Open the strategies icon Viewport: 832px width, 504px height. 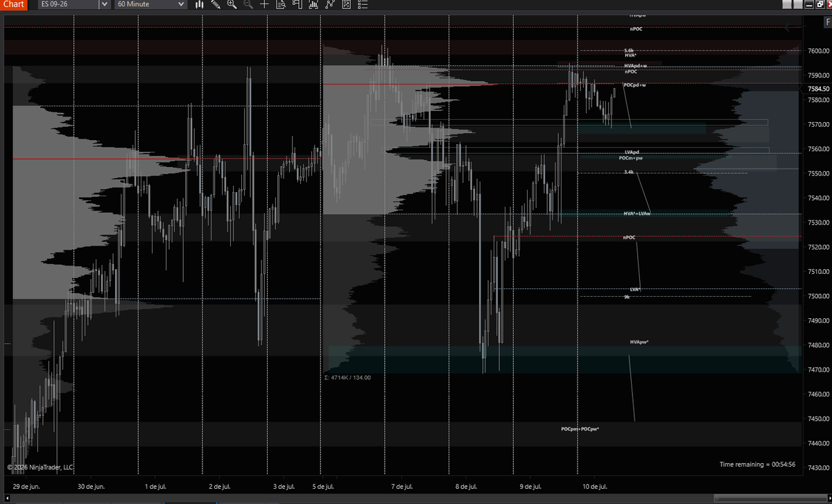point(330,4)
